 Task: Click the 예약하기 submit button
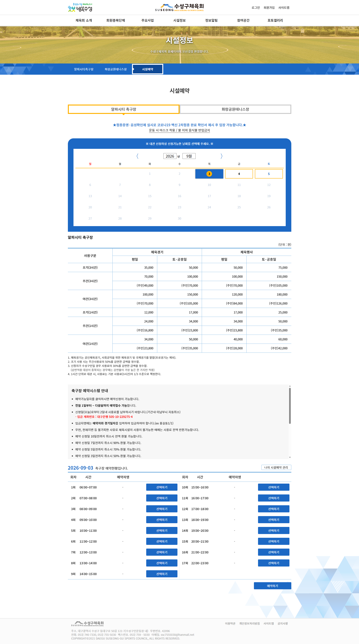point(272,586)
